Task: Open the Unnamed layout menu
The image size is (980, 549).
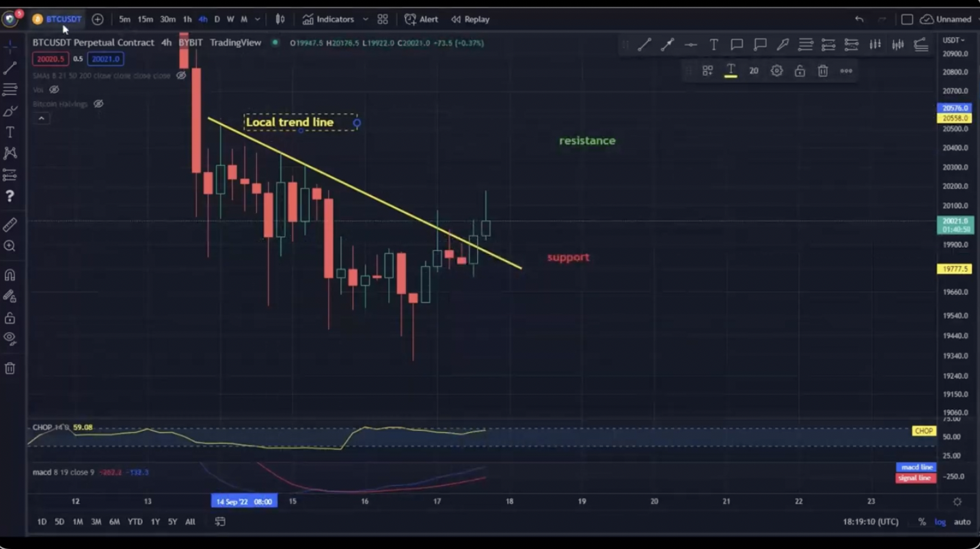Action: coord(946,19)
